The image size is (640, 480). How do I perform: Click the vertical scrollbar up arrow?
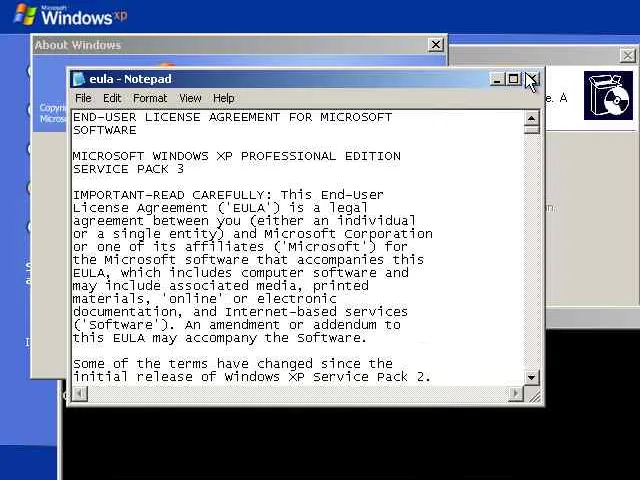pos(531,118)
